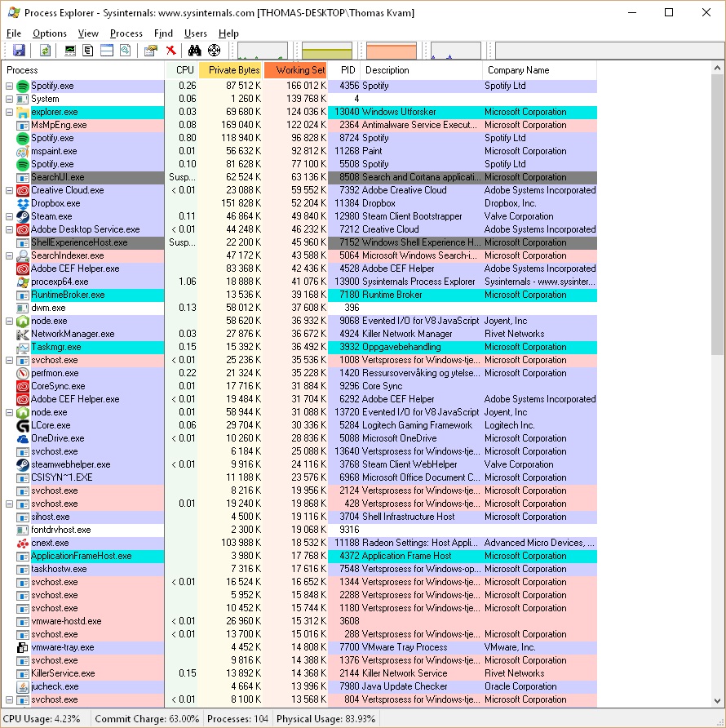Viewport: 726px width, 728px height.
Task: Sort by the Company Name column header
Action: [x=539, y=70]
